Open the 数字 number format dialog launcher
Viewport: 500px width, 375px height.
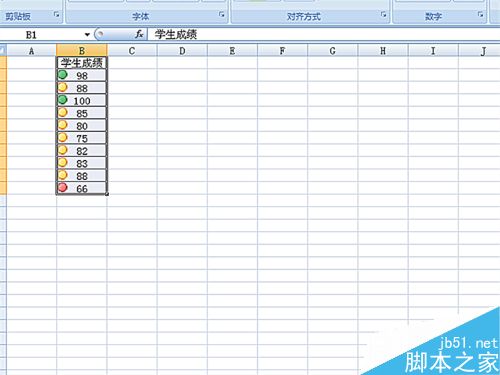[480, 15]
